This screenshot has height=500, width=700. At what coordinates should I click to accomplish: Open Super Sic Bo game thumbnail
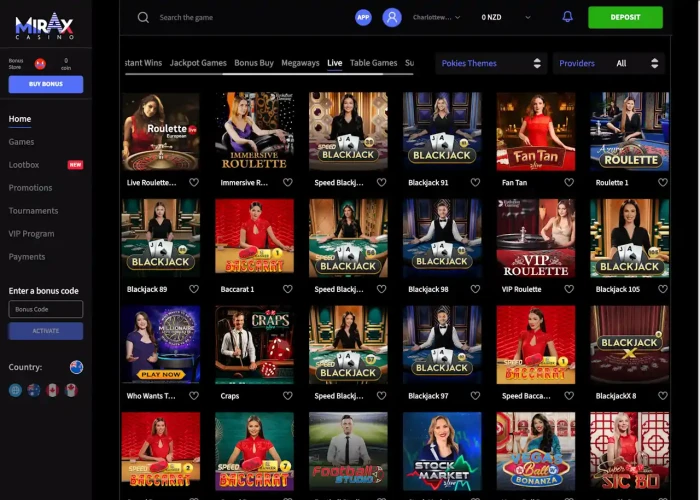tap(629, 451)
